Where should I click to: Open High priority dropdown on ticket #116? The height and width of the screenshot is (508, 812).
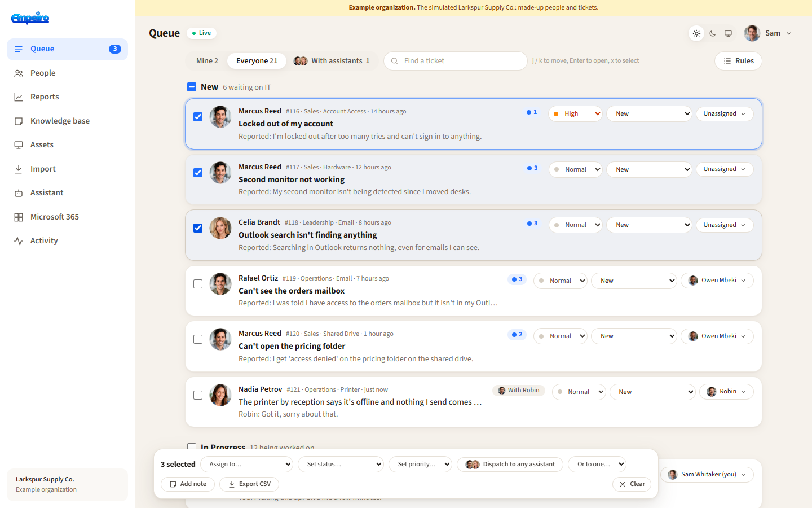[x=575, y=114]
